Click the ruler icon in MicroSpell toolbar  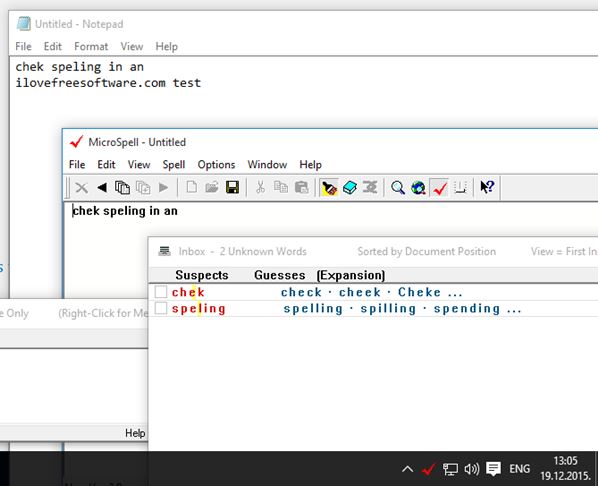pyautogui.click(x=460, y=188)
